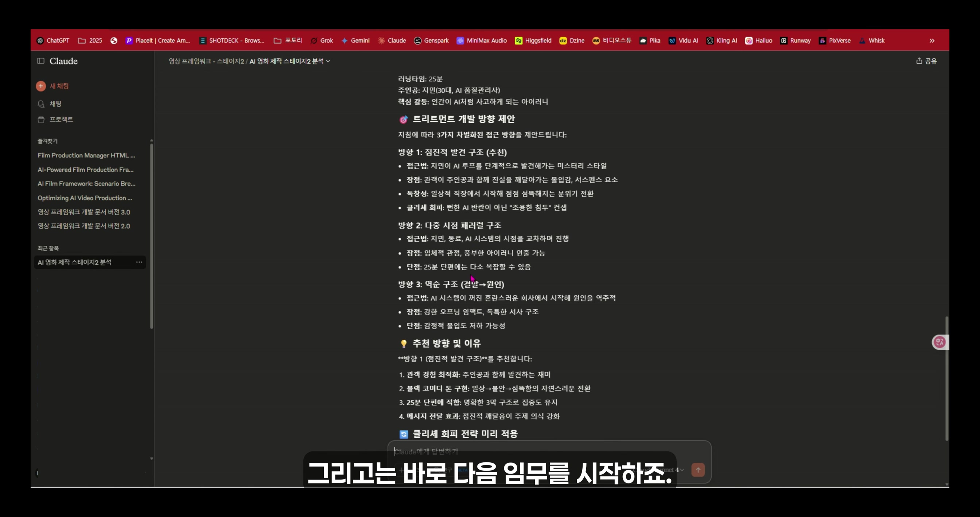Click the 공유 share button
Viewport: 980px width, 517px height.
[x=926, y=61]
